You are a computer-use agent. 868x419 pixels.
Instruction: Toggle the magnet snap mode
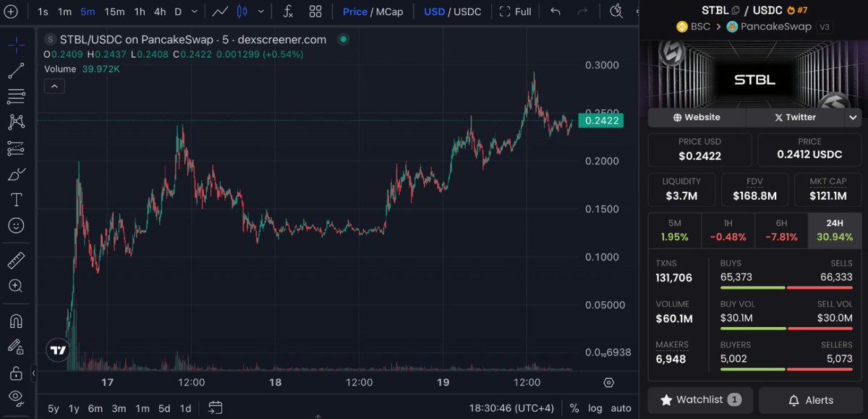(x=16, y=321)
